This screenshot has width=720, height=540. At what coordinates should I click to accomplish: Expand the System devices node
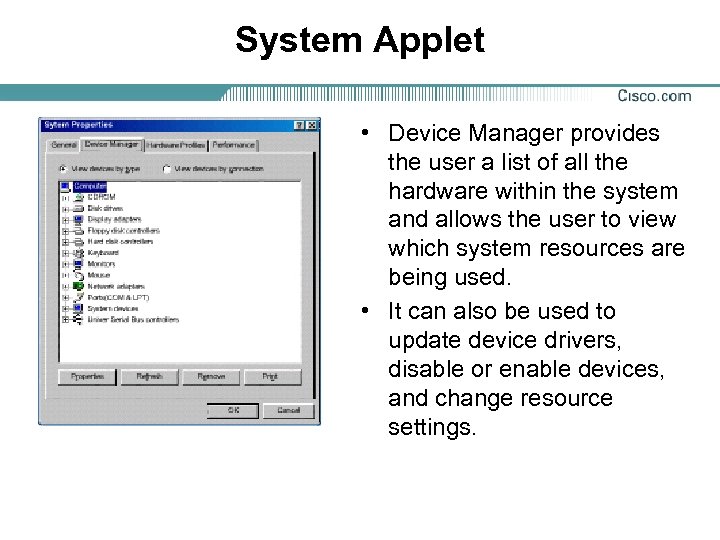pyautogui.click(x=66, y=309)
